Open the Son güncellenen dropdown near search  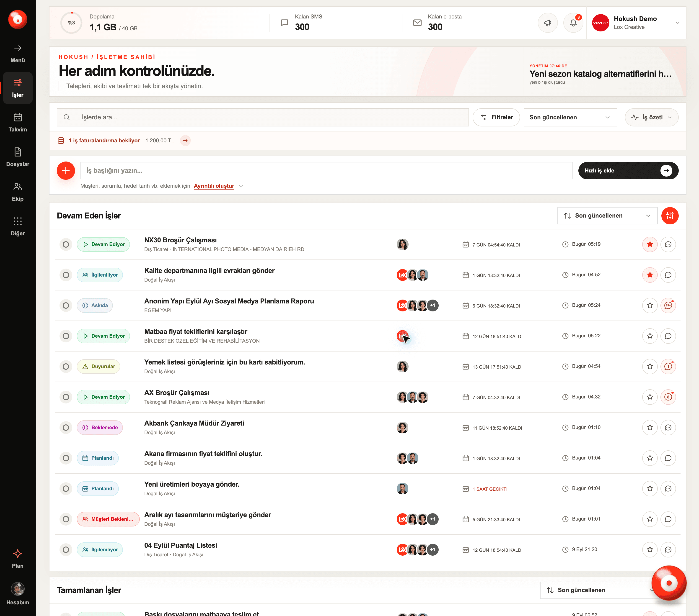pyautogui.click(x=570, y=117)
